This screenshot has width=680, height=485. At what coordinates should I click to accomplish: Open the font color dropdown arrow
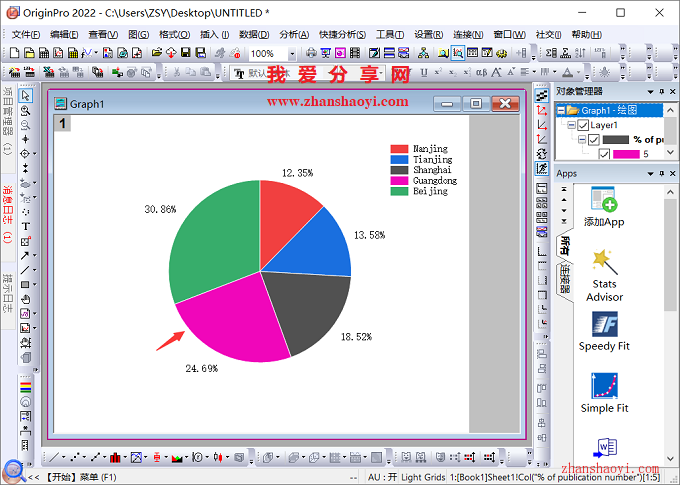pyautogui.click(x=578, y=72)
